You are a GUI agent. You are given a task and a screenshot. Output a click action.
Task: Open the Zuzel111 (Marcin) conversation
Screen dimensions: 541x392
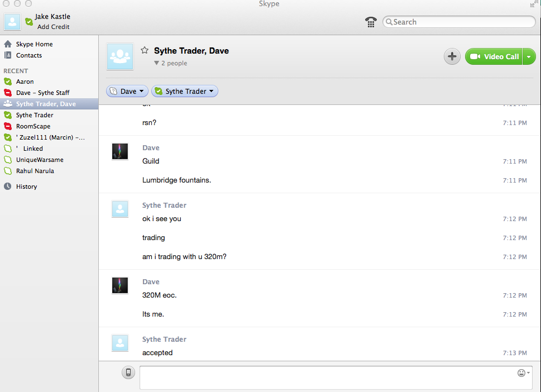coord(49,137)
